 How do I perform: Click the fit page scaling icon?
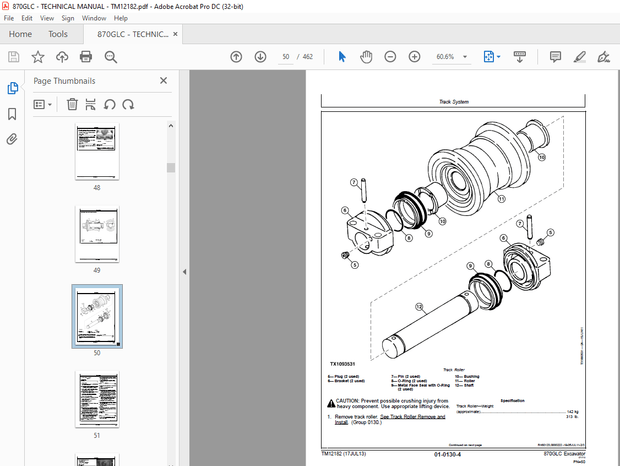pyautogui.click(x=489, y=57)
